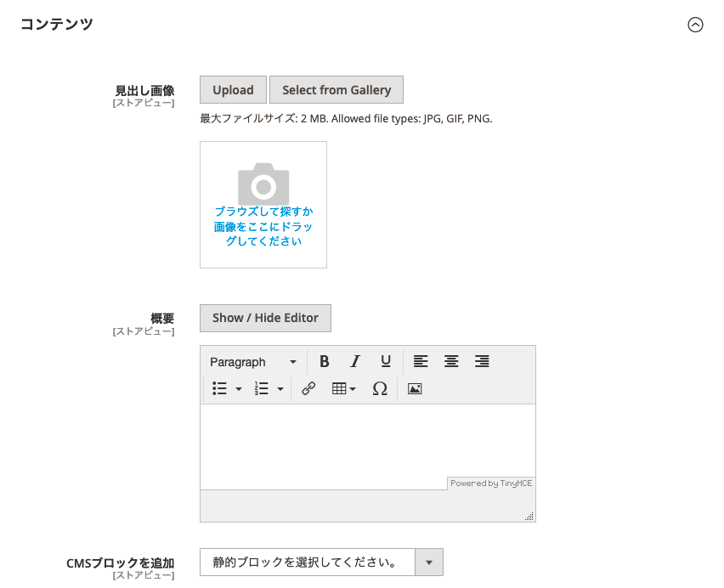Collapse the コンテンツ section
This screenshot has height=588, width=724.
click(696, 25)
